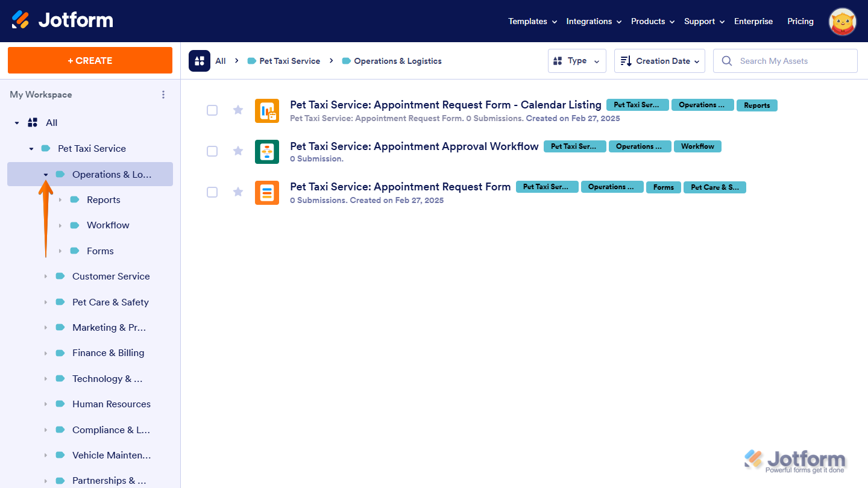868x488 pixels.
Task: Open the Templates menu
Action: coord(532,21)
